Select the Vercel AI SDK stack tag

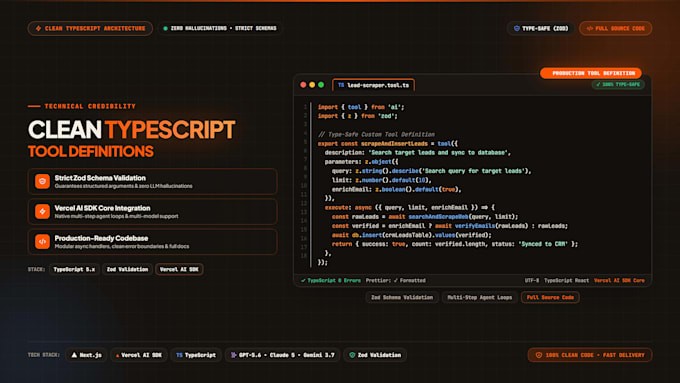(x=179, y=269)
